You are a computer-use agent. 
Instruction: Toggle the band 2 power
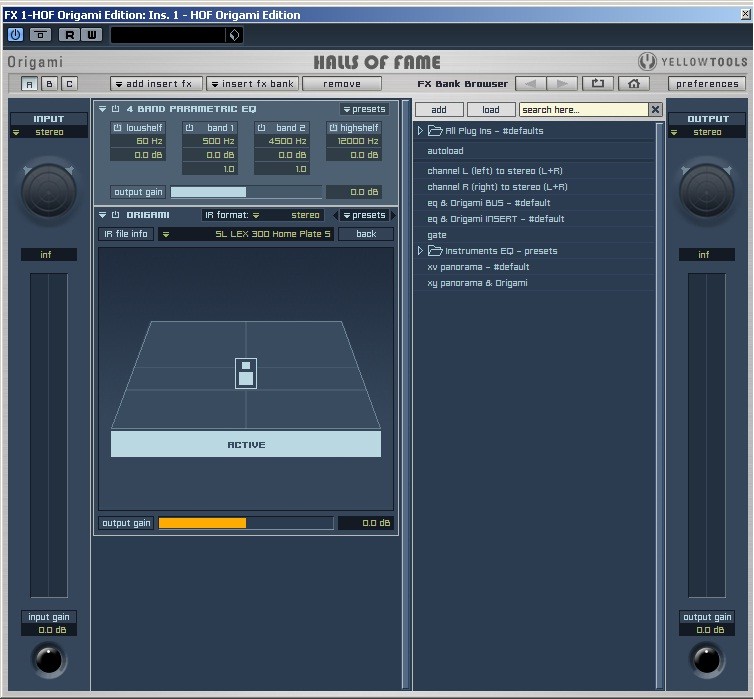pos(262,128)
